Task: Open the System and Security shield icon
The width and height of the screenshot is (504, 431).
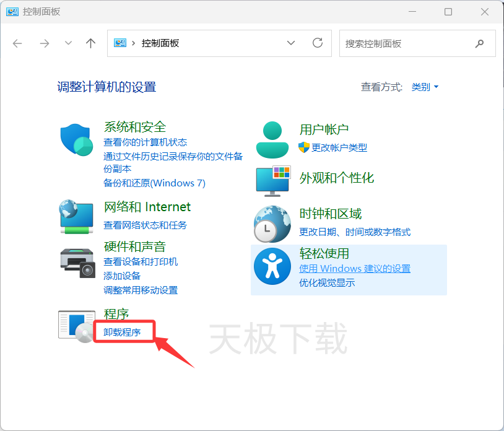Action: click(77, 140)
